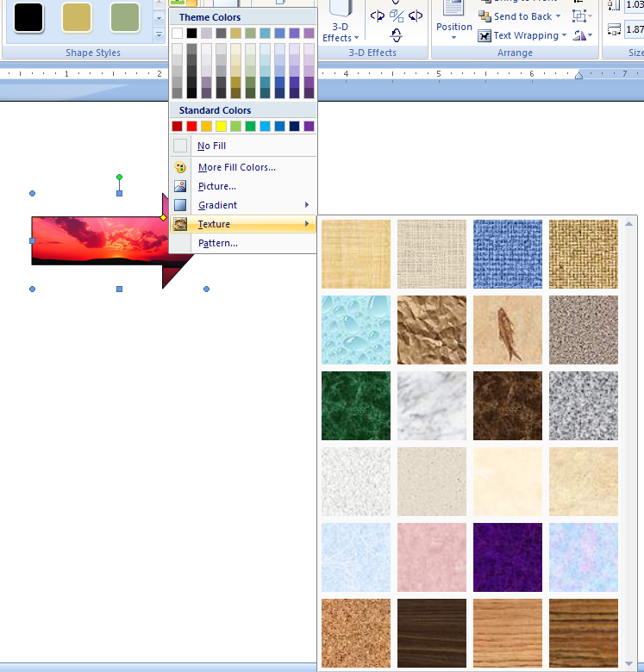Apply the dark Walnut wood texture
The image size is (644, 672).
click(x=432, y=633)
